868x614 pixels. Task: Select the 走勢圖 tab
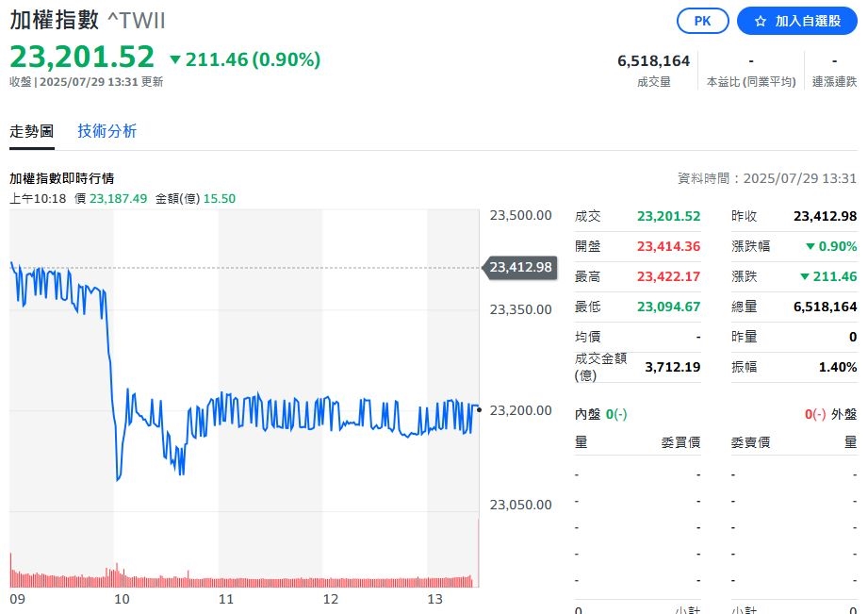tap(32, 131)
